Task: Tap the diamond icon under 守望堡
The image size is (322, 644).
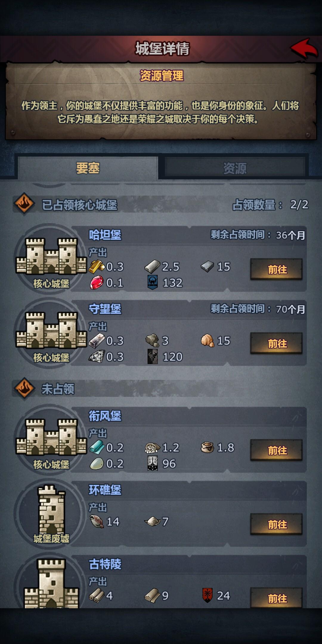Action: point(97,356)
